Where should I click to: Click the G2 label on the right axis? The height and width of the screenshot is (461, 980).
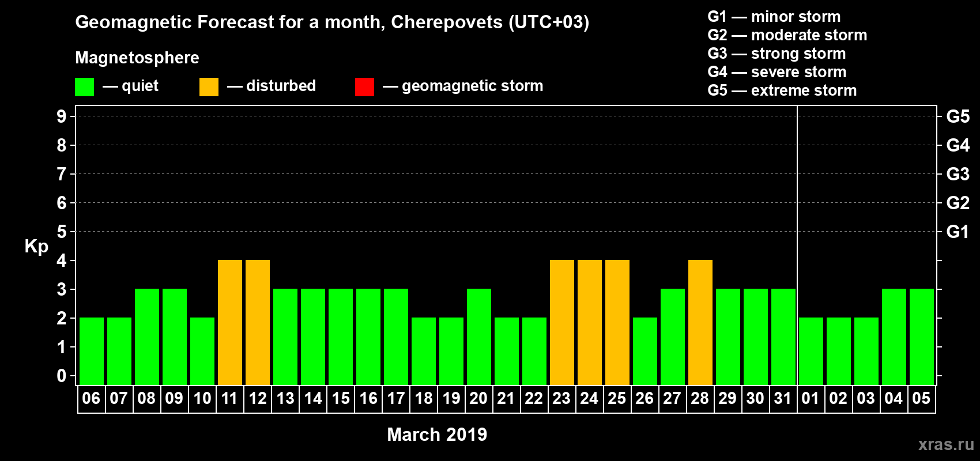pos(958,203)
